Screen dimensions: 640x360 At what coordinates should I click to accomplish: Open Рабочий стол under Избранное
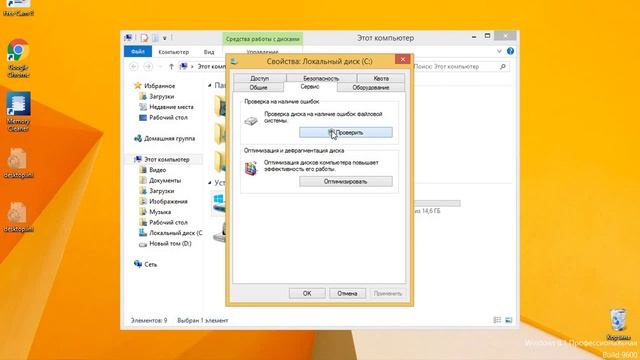[163, 118]
